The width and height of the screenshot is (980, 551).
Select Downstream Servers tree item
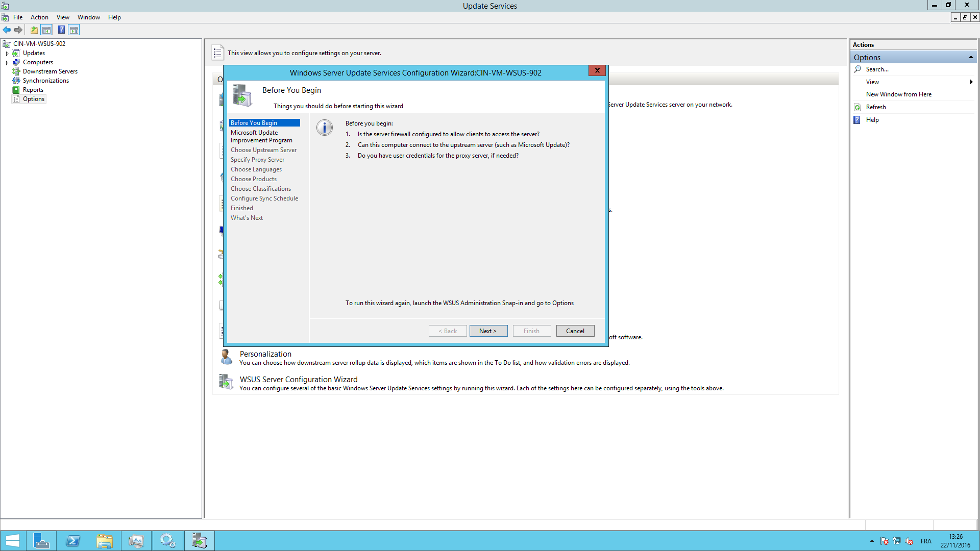[x=50, y=71]
